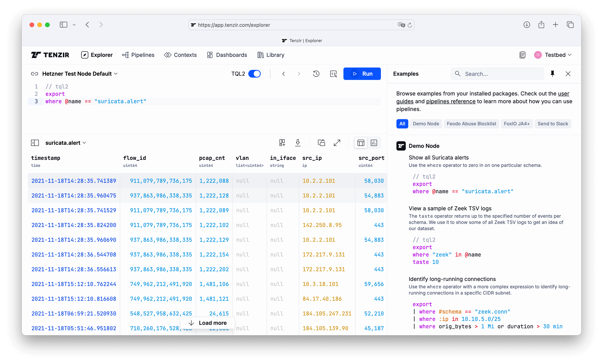Select the All filter chip
This screenshot has width=603, height=364.
pyautogui.click(x=402, y=124)
